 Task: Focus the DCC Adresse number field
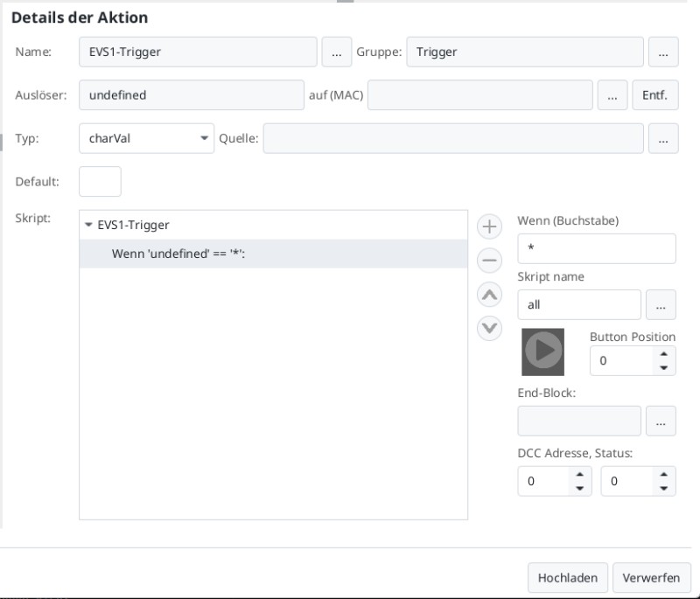544,481
